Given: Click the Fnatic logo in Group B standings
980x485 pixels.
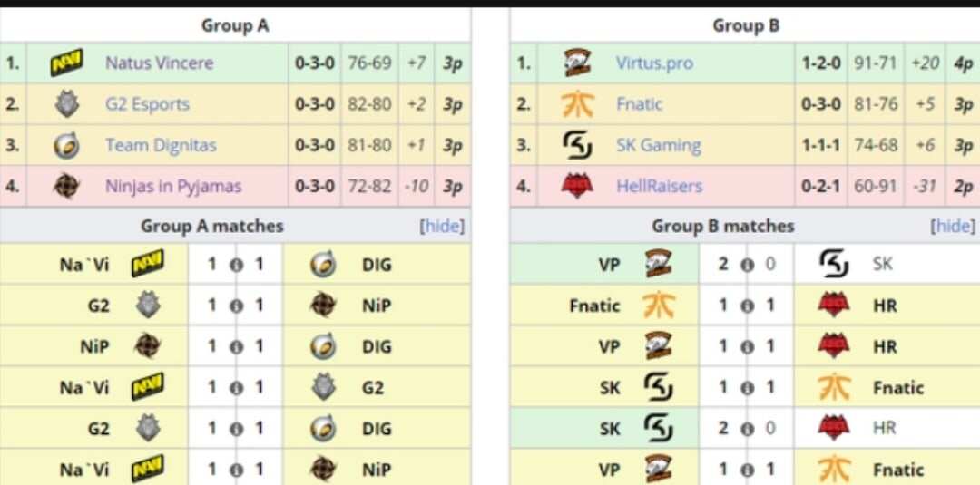Looking at the screenshot, I should (577, 103).
